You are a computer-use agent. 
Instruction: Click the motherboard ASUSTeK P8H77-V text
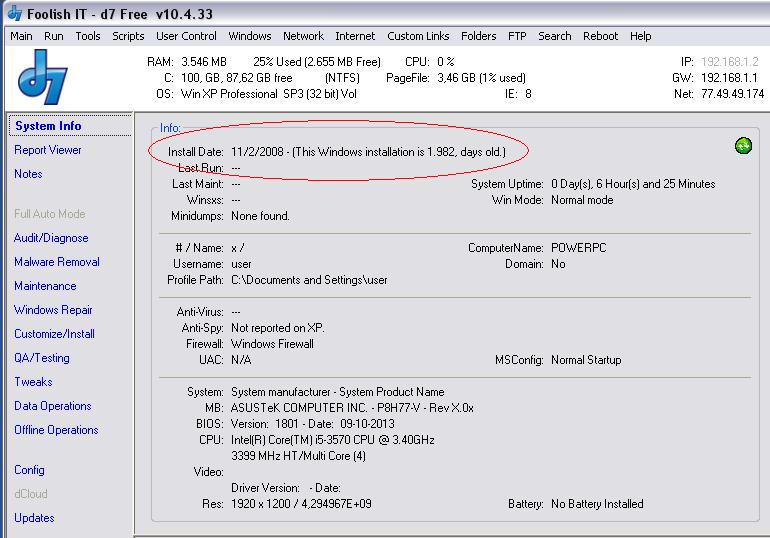click(x=352, y=408)
